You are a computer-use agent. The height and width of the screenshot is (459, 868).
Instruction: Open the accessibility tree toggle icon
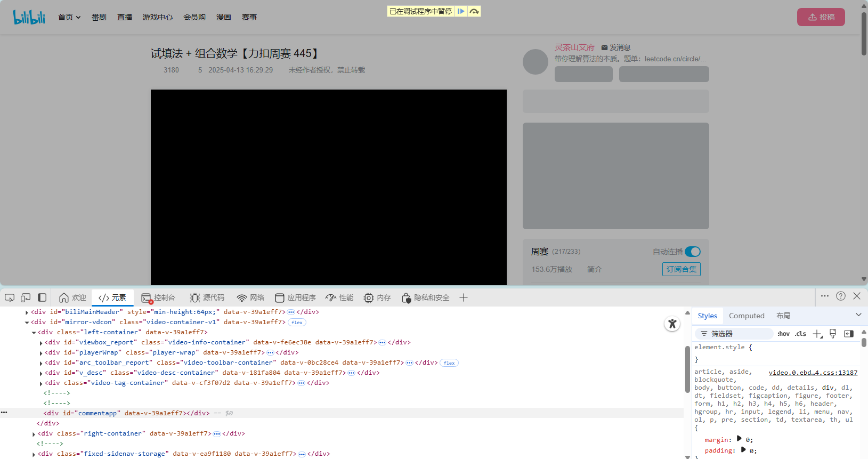coord(672,323)
